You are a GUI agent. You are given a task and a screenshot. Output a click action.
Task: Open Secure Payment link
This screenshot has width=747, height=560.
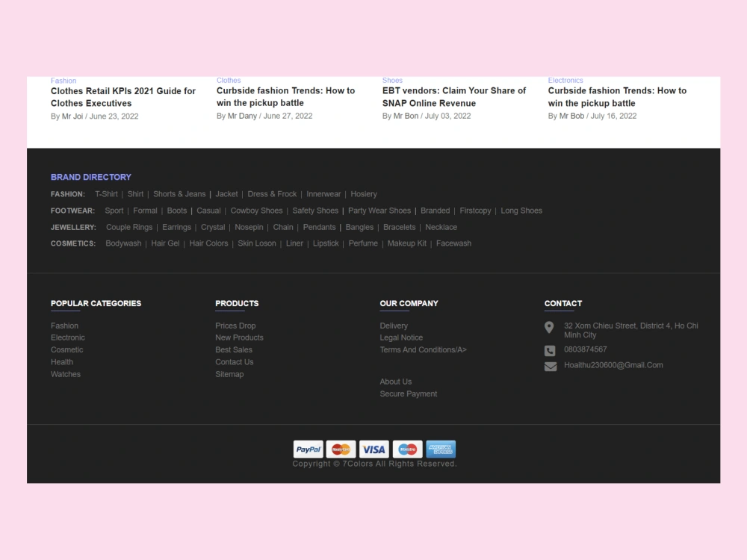click(409, 393)
